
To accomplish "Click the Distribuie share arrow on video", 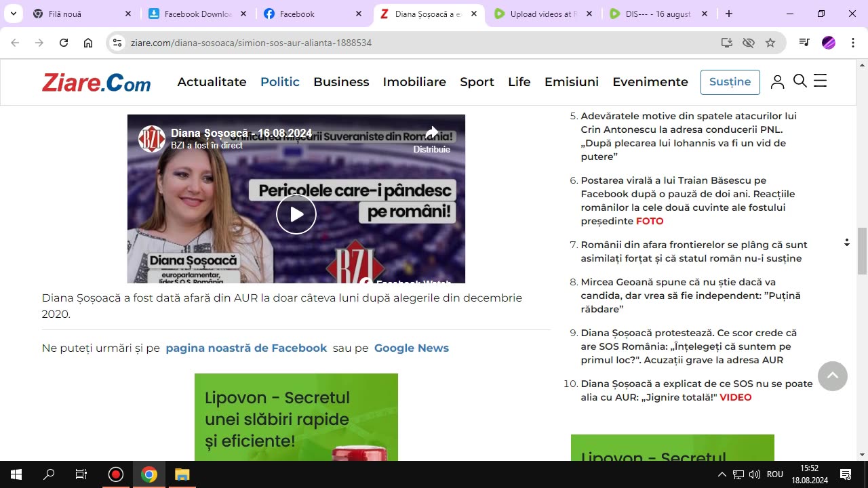I will click(432, 133).
